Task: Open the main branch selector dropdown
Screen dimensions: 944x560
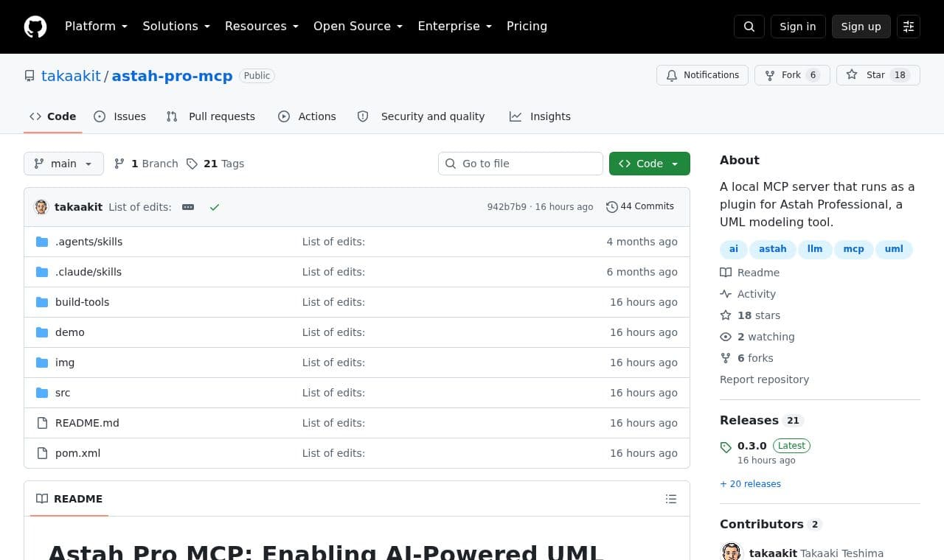Action: point(63,164)
